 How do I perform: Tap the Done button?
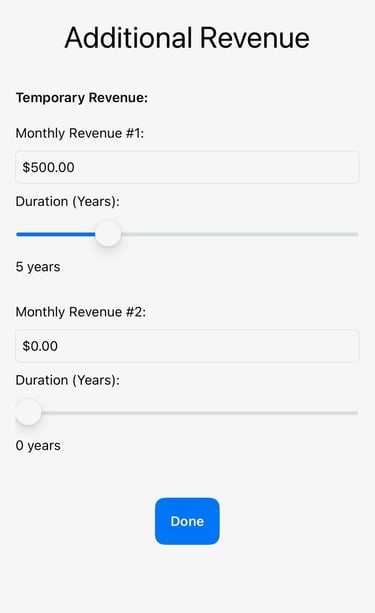pyautogui.click(x=187, y=521)
